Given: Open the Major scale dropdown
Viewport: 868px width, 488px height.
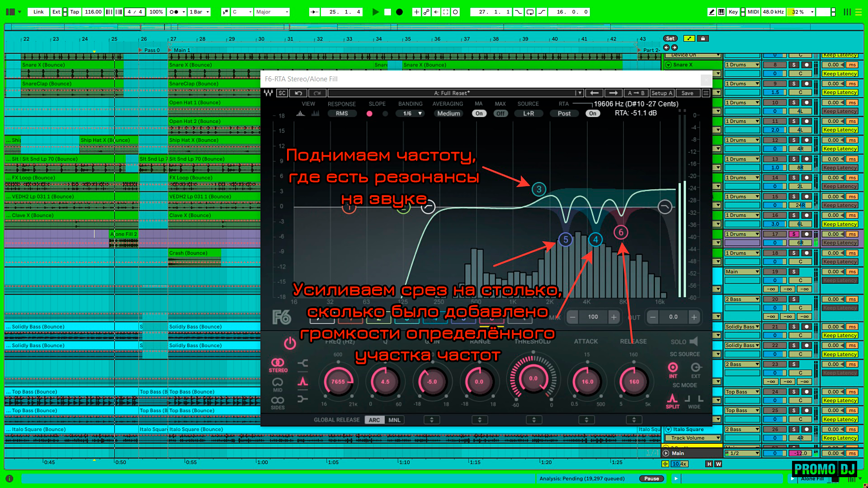Looking at the screenshot, I should tap(271, 12).
